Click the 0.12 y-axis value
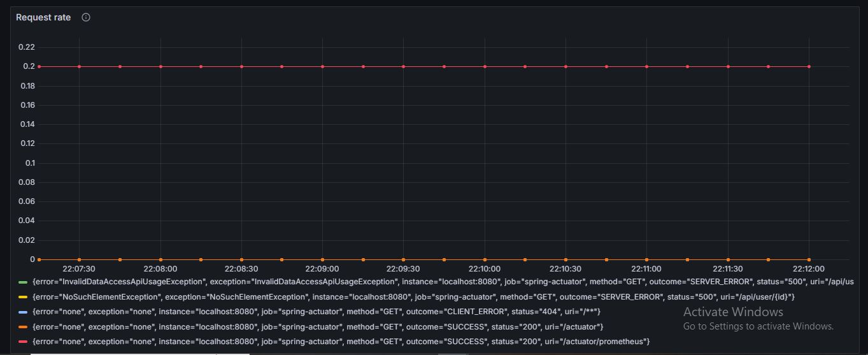Screen dimensions: 868x355 click(x=27, y=143)
